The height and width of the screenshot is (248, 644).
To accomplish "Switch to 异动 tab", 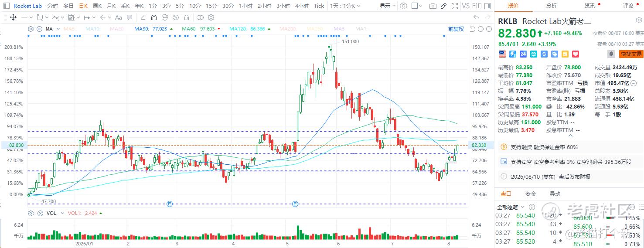I will pyautogui.click(x=555, y=194).
